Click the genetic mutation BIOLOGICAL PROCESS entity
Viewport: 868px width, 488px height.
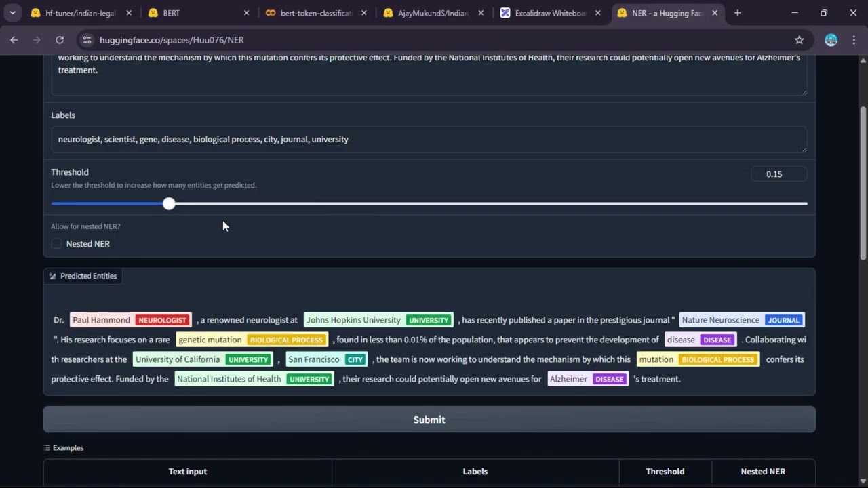click(x=252, y=340)
